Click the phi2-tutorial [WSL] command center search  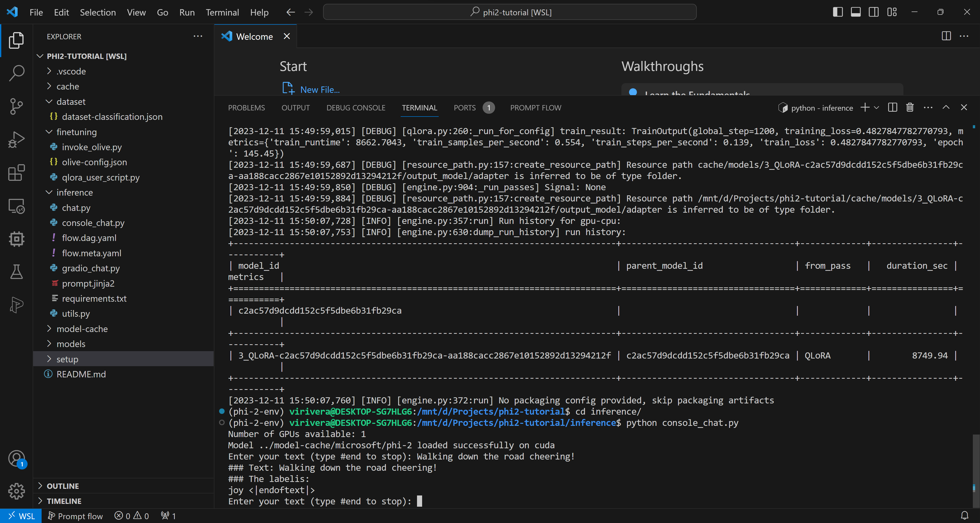point(510,12)
